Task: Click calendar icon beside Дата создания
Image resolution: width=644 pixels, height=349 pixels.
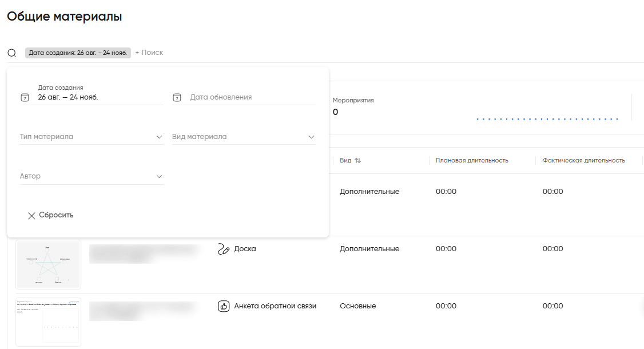Action: 25,97
